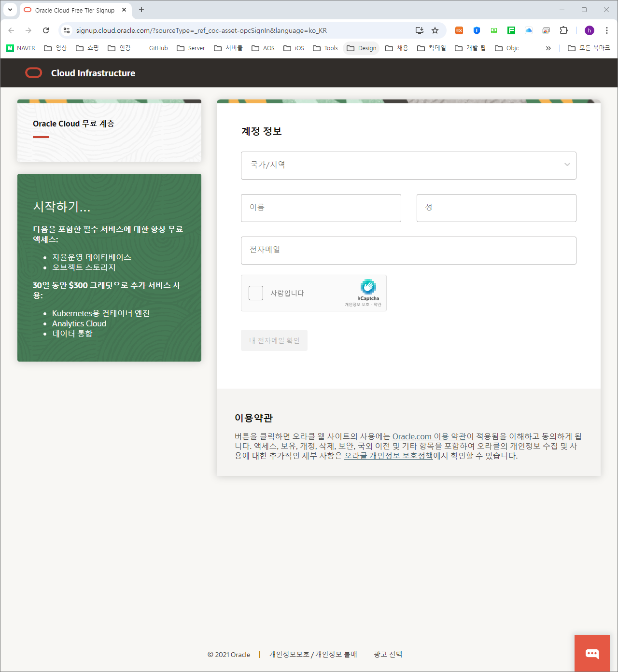Reload the page with refresh icon
Image resolution: width=618 pixels, height=672 pixels.
click(x=46, y=30)
